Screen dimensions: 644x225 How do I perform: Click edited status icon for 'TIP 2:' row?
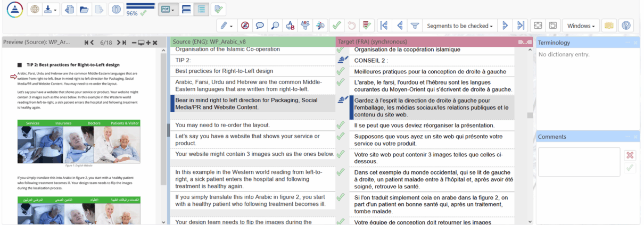pos(343,60)
